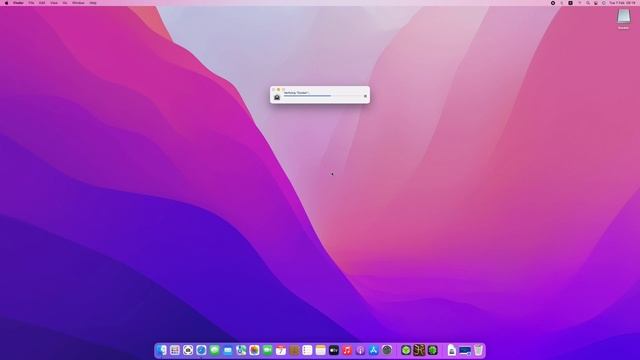Launch Podcasts from the Dock
Image resolution: width=640 pixels, height=360 pixels.
click(360, 350)
